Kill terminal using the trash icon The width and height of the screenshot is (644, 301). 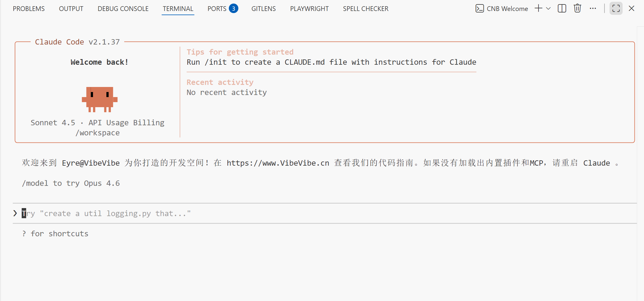[577, 8]
